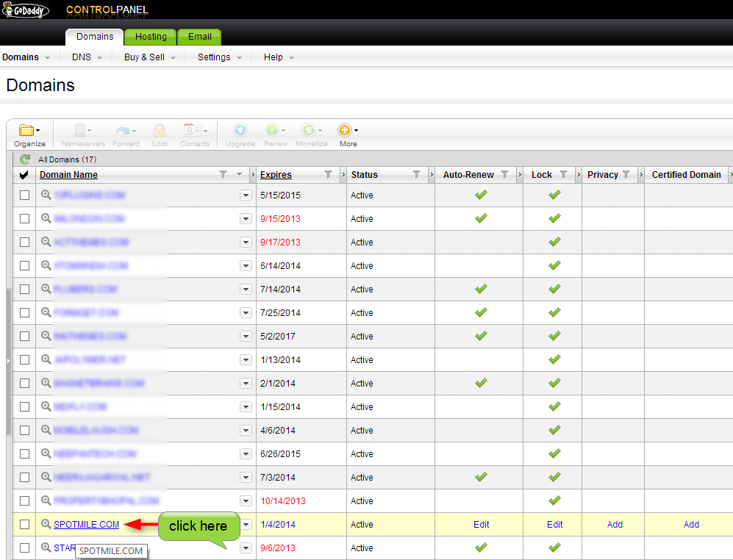Toggle the select-all domains checkbox
This screenshot has height=560, width=733.
(24, 175)
